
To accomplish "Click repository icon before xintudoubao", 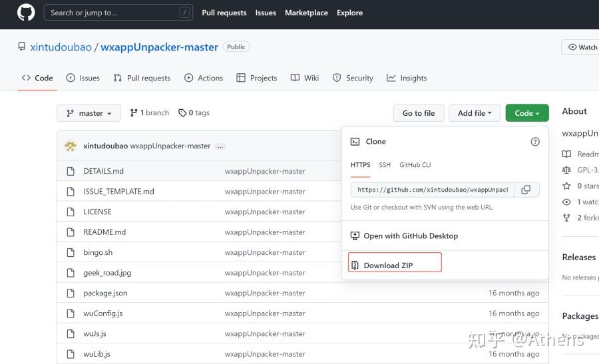I will click(22, 47).
